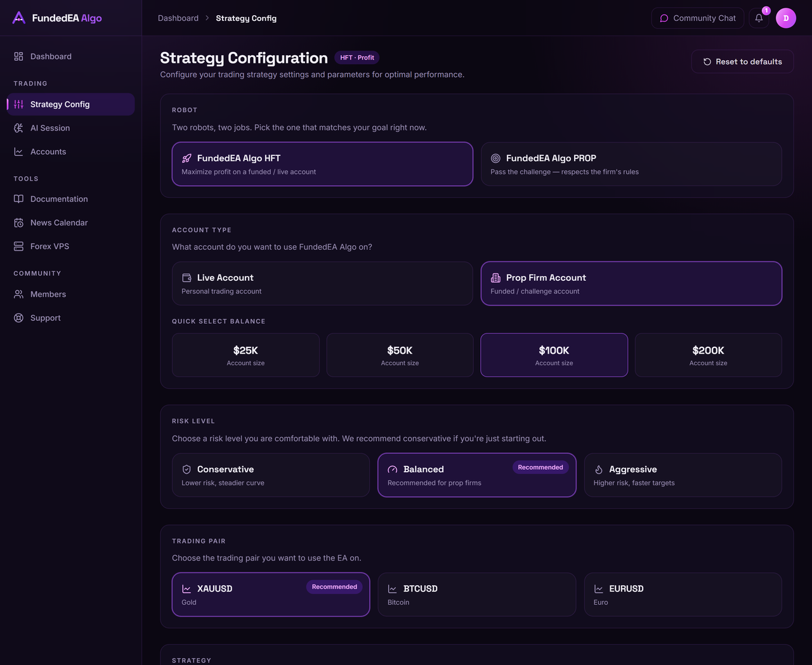Select the Aggressive risk level
The width and height of the screenshot is (812, 665).
[683, 475]
